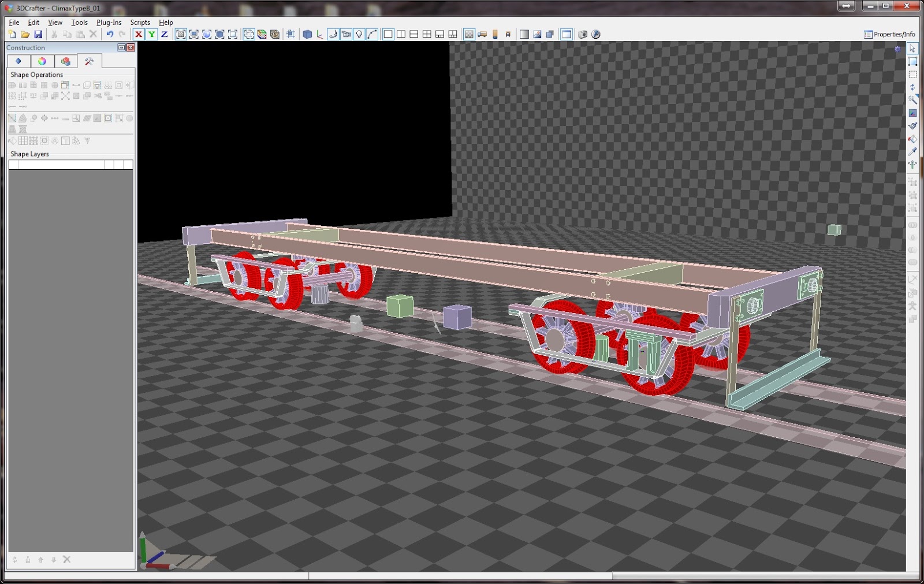This screenshot has width=924, height=584.
Task: Open the Scripts menu
Action: pos(140,23)
